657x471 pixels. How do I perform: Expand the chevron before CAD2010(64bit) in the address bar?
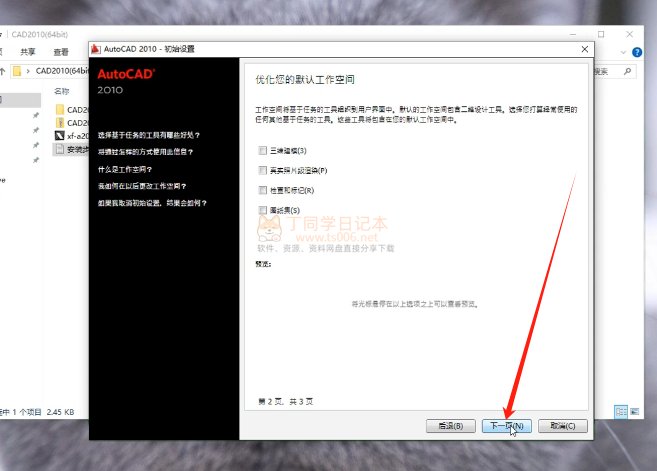click(x=28, y=71)
